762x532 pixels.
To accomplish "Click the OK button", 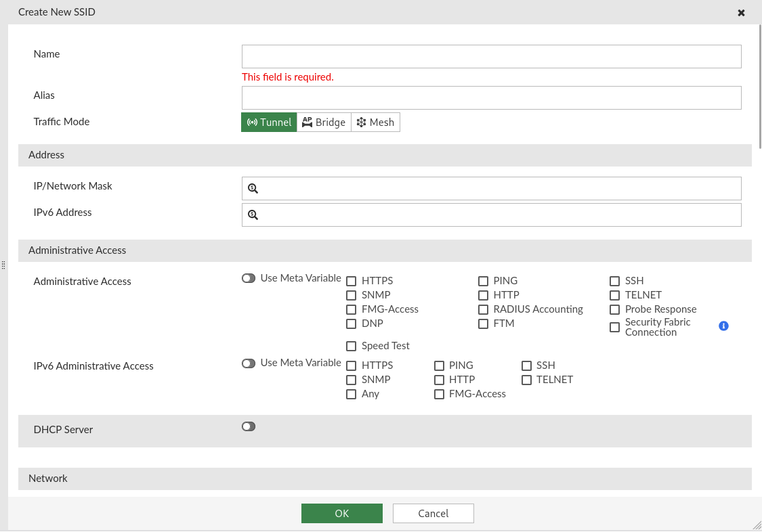I will (341, 514).
